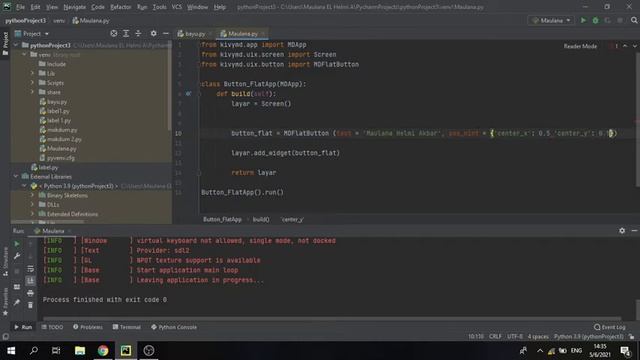Expand Binary Skeletons node

pos(32,195)
